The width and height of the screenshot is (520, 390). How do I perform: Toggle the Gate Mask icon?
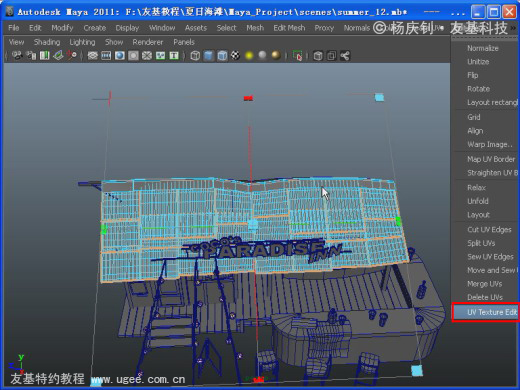point(133,55)
